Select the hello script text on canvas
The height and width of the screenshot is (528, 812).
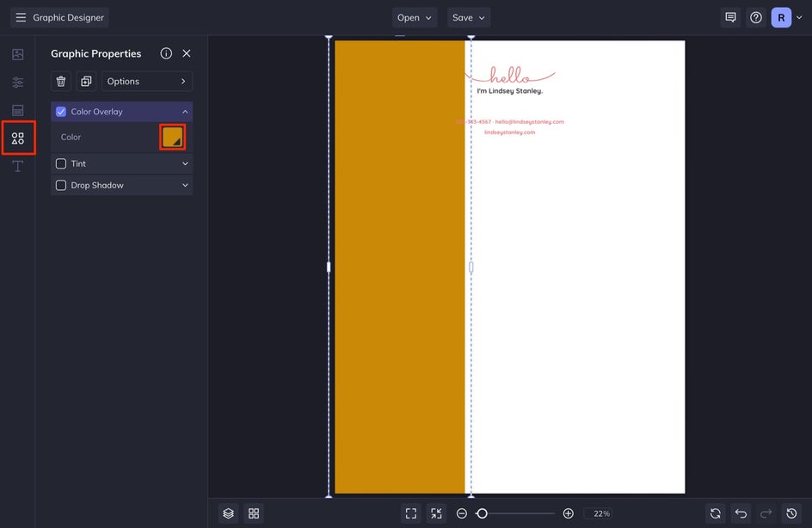[510, 76]
